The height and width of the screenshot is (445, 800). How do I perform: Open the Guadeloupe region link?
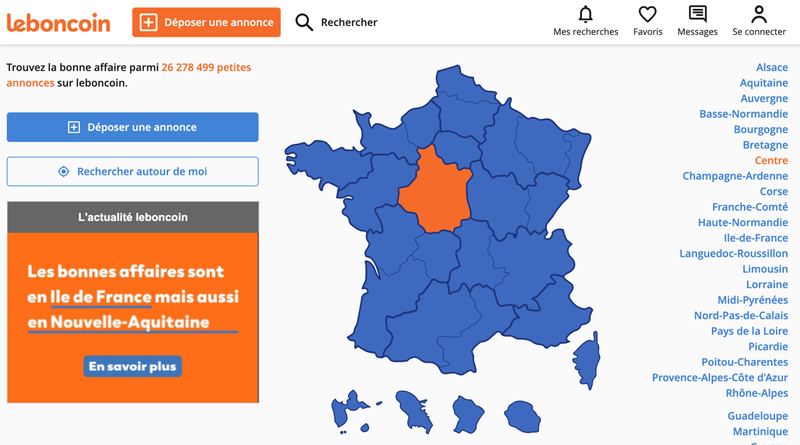click(758, 416)
